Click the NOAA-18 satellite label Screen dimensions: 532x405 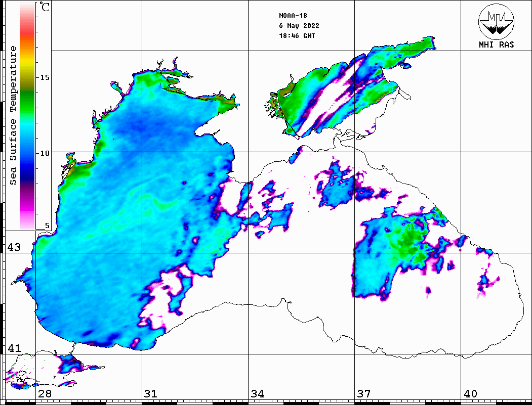293,16
